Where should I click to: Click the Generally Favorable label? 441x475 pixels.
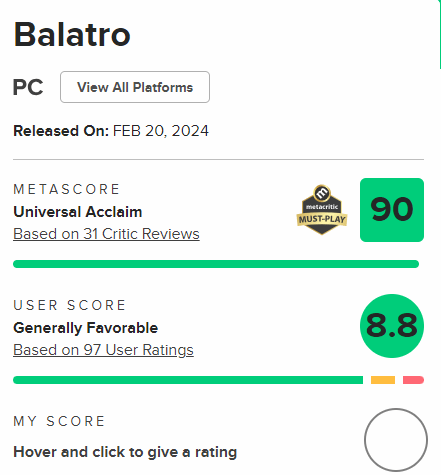coord(86,328)
